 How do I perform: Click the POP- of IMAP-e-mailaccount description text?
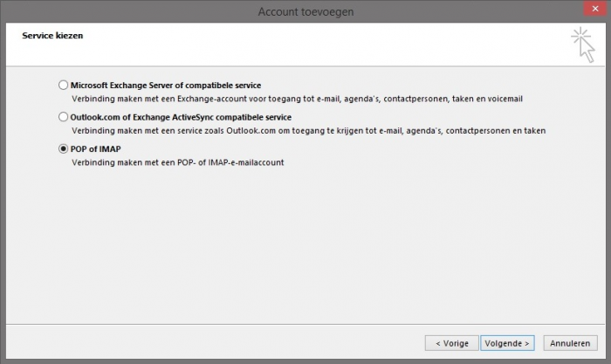pos(177,162)
